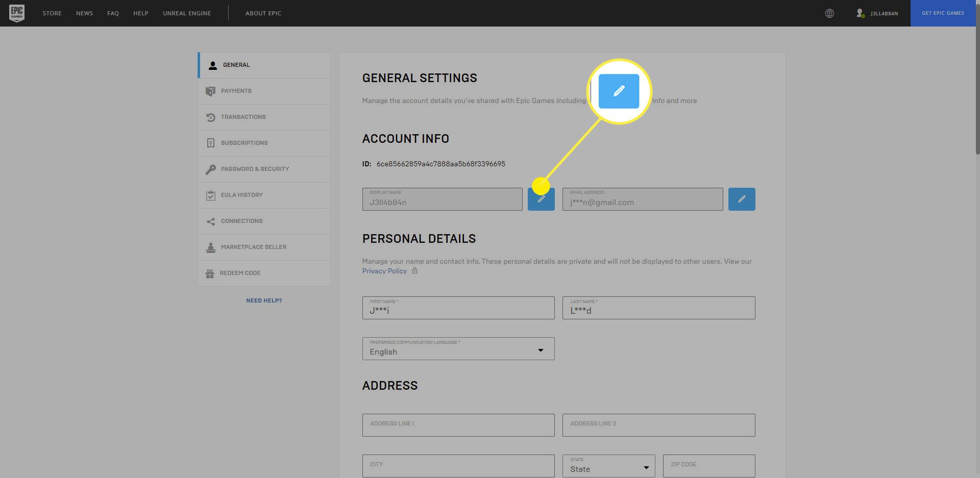980x478 pixels.
Task: Click the user avatar icon beside J3LL4B84N
Action: click(x=860, y=13)
